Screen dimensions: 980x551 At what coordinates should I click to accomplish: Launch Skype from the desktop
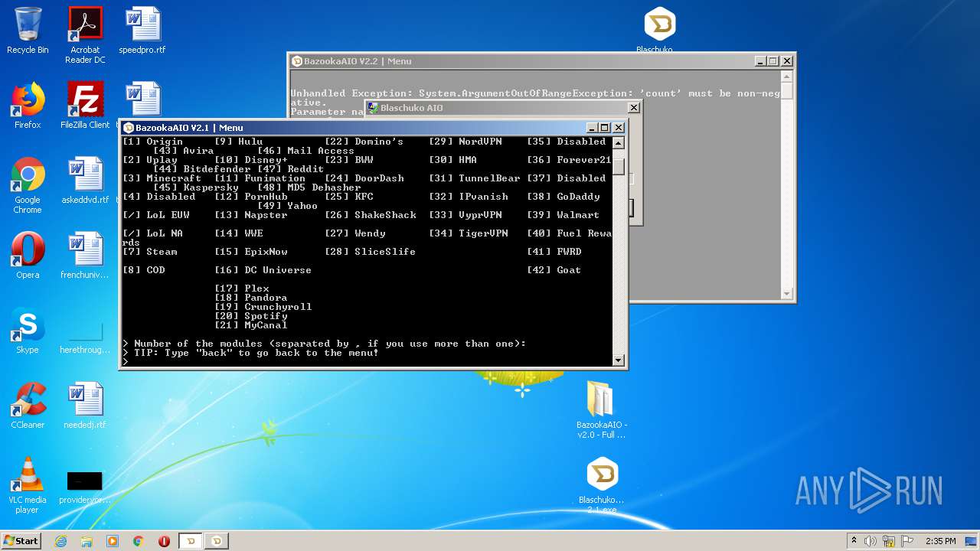(28, 331)
